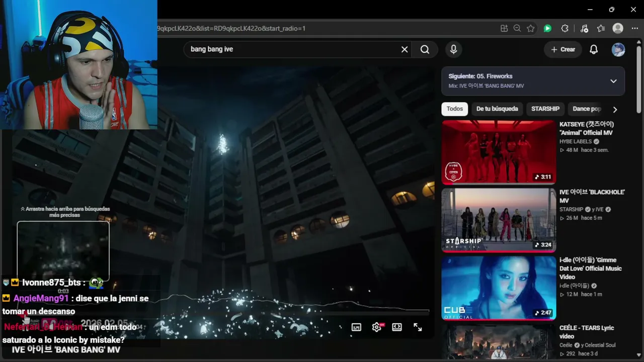Open the i-dle 'Gimme Dat Love' thumbnail
Screen dimensions: 644x362
[x=499, y=288]
